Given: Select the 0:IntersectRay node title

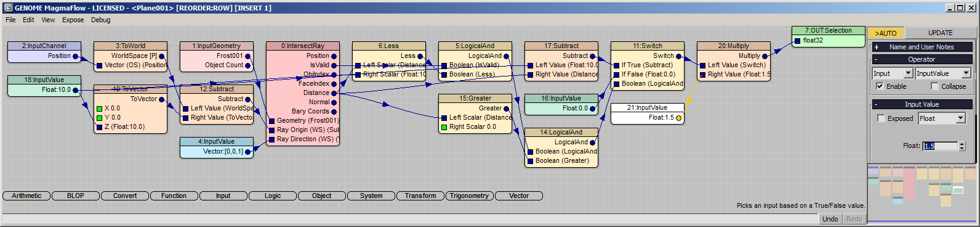Looking at the screenshot, I should tap(303, 46).
